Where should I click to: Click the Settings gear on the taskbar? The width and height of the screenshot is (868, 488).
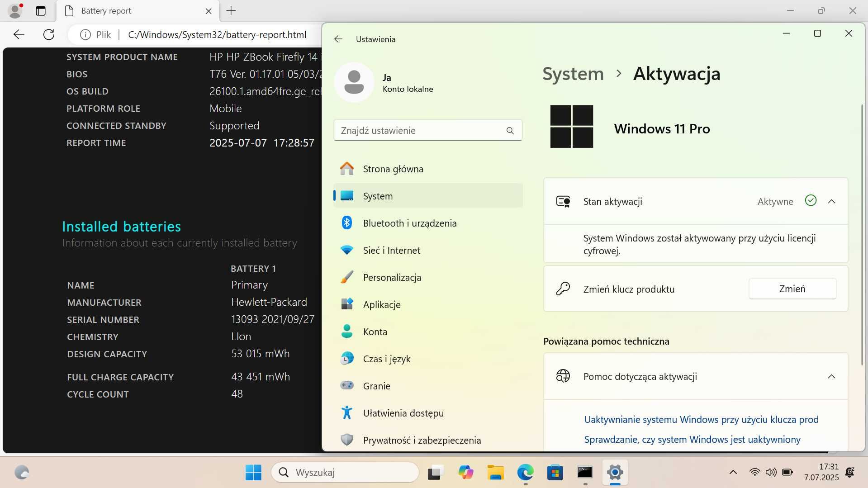coord(615,473)
